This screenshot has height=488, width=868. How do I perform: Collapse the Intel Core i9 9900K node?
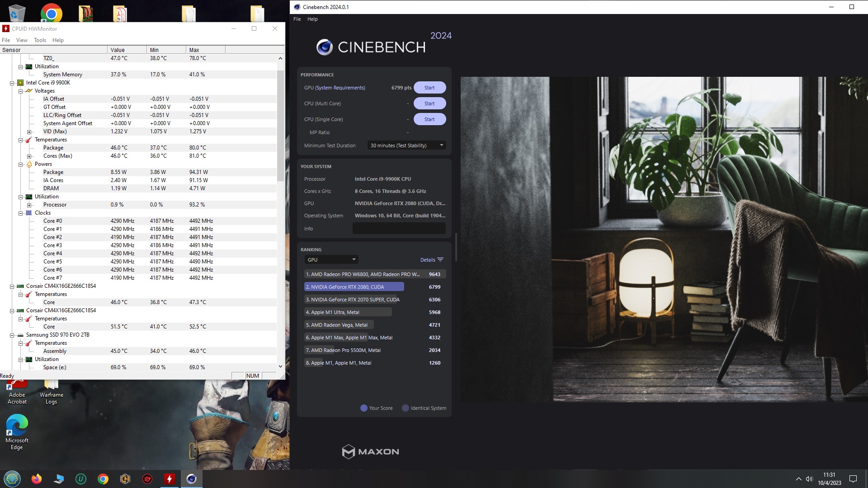[x=12, y=83]
